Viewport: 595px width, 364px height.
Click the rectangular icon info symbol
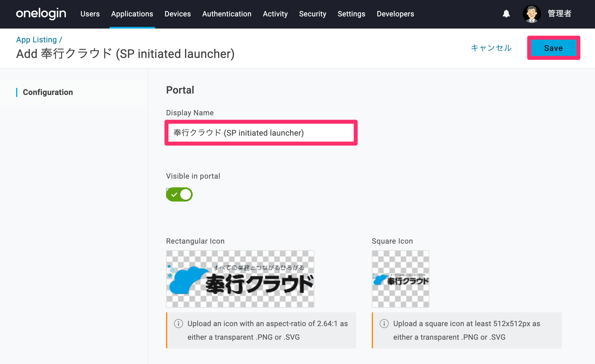(178, 324)
